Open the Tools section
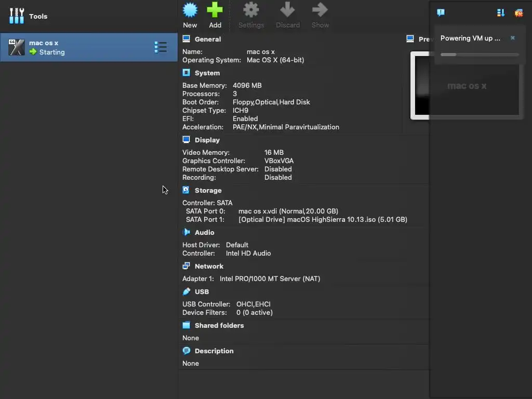532x399 pixels. click(28, 16)
